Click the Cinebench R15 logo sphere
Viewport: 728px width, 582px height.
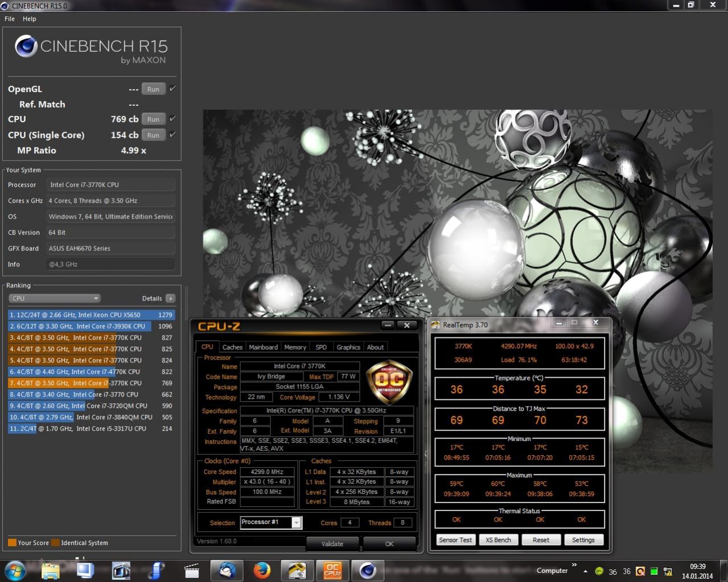[26, 46]
